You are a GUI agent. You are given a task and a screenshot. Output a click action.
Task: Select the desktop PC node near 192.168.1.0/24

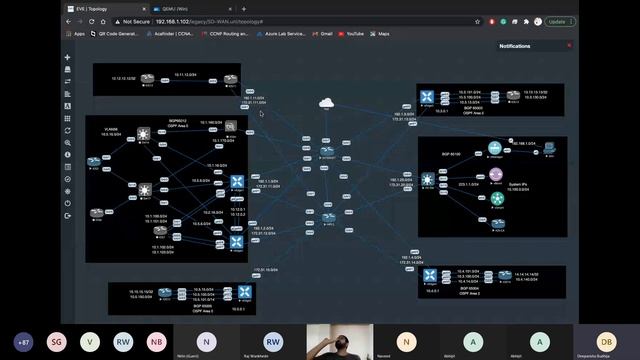[x=549, y=148]
